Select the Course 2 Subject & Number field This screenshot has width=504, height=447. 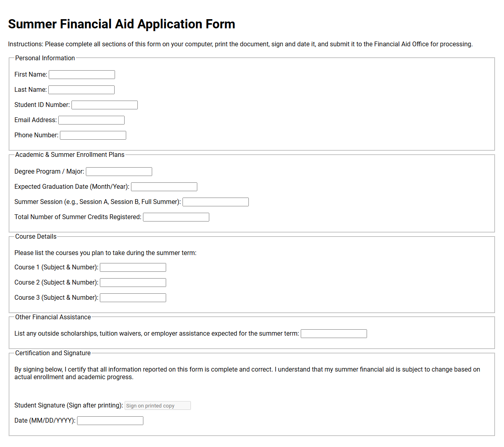[133, 283]
